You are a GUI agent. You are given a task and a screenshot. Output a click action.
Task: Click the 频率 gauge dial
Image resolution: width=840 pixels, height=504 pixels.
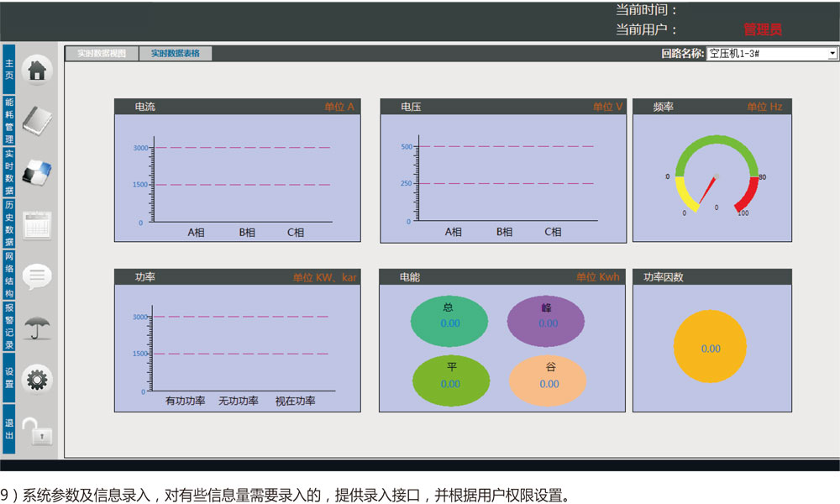point(716,176)
